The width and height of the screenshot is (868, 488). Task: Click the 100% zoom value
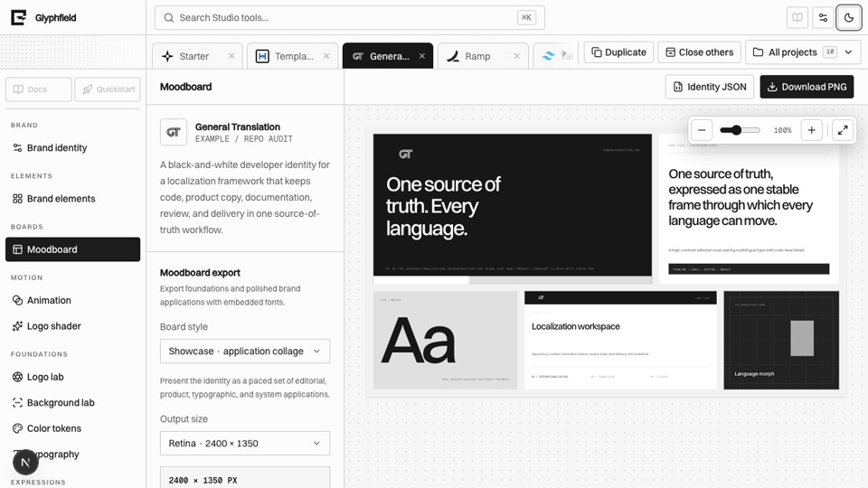[x=782, y=130]
